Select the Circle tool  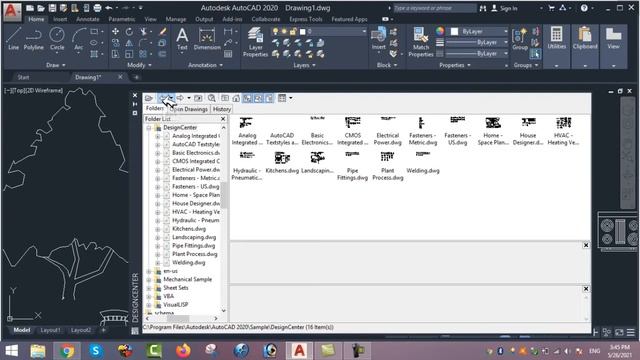pos(57,39)
